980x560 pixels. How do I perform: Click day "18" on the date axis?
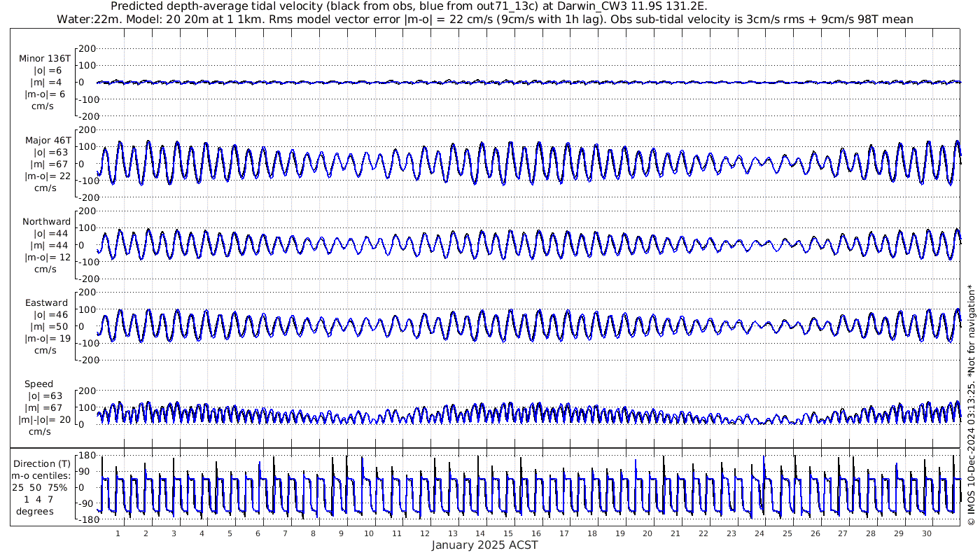click(x=592, y=534)
